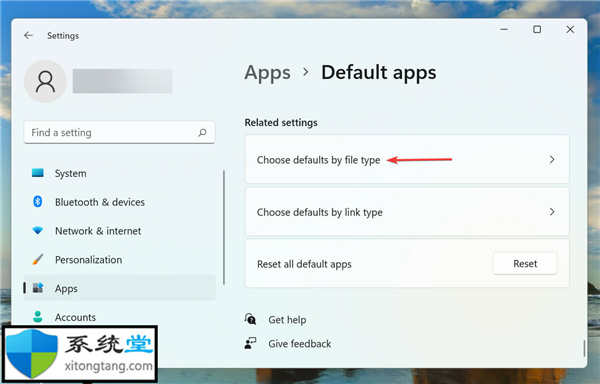This screenshot has width=600, height=384.
Task: Click the Bluetooth icon in sidebar
Action: (38, 202)
